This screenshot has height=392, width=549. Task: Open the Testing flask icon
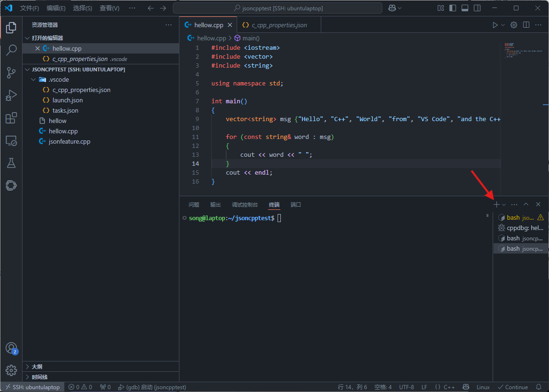(11, 163)
